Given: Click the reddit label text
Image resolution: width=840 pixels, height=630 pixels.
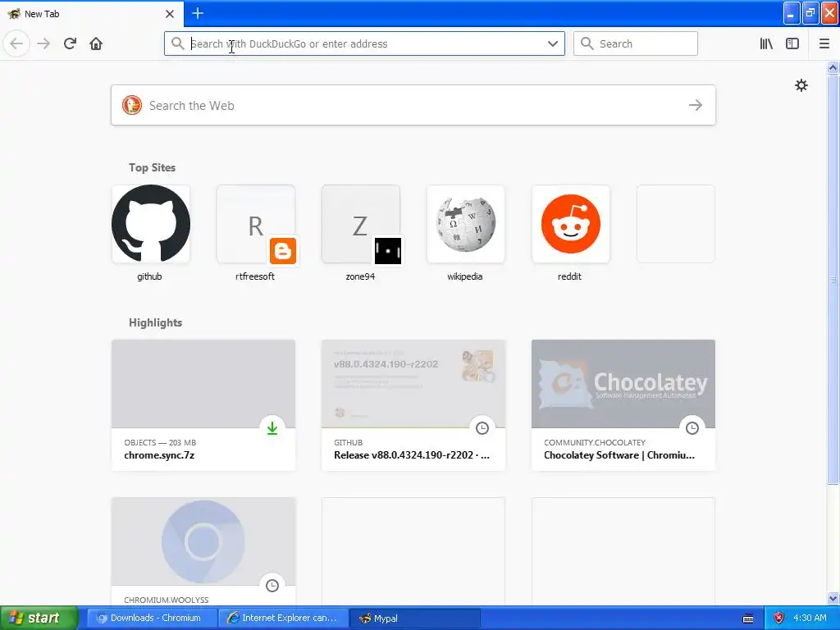Looking at the screenshot, I should click(x=569, y=276).
